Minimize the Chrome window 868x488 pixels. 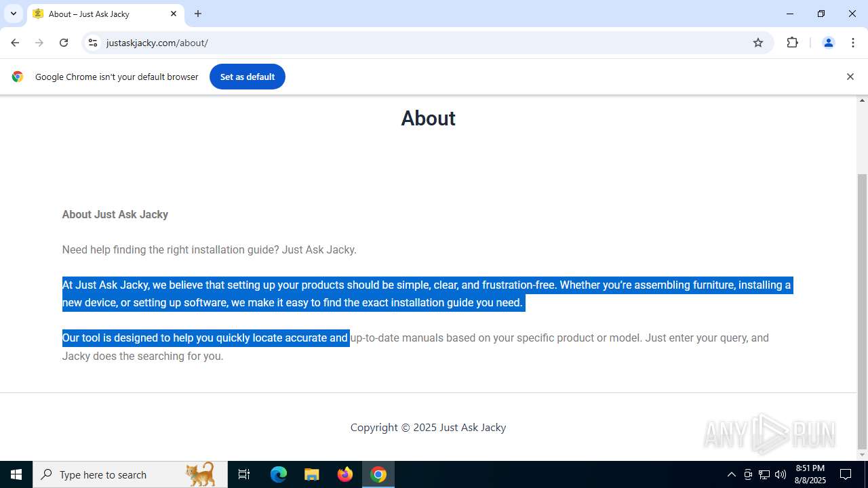790,14
